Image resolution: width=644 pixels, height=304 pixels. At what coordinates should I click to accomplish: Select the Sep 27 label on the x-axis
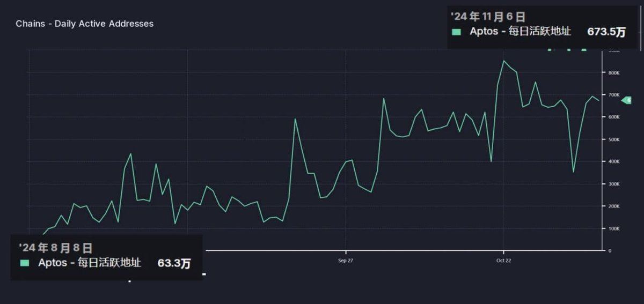tap(346, 261)
